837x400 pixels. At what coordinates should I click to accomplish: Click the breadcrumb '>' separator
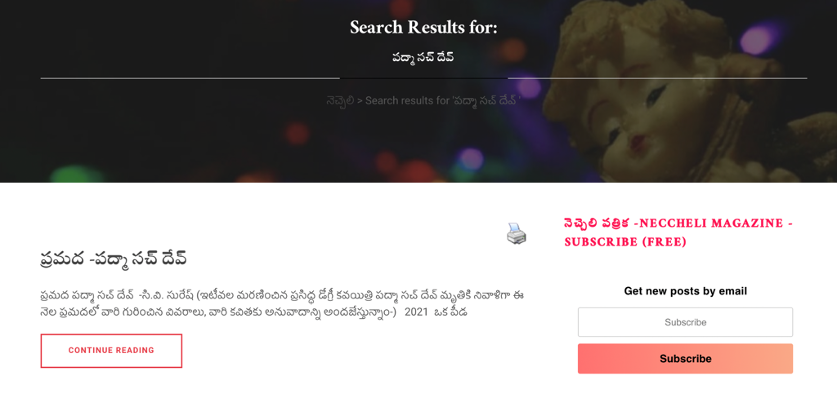click(x=360, y=100)
